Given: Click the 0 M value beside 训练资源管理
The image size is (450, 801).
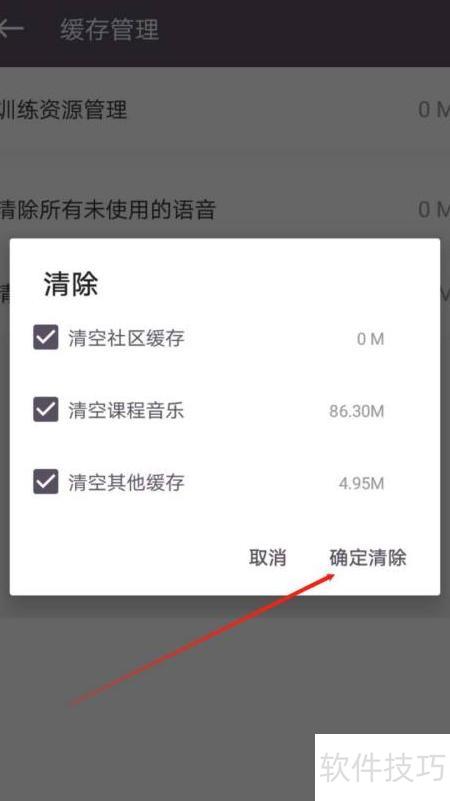Looking at the screenshot, I should pyautogui.click(x=434, y=110).
